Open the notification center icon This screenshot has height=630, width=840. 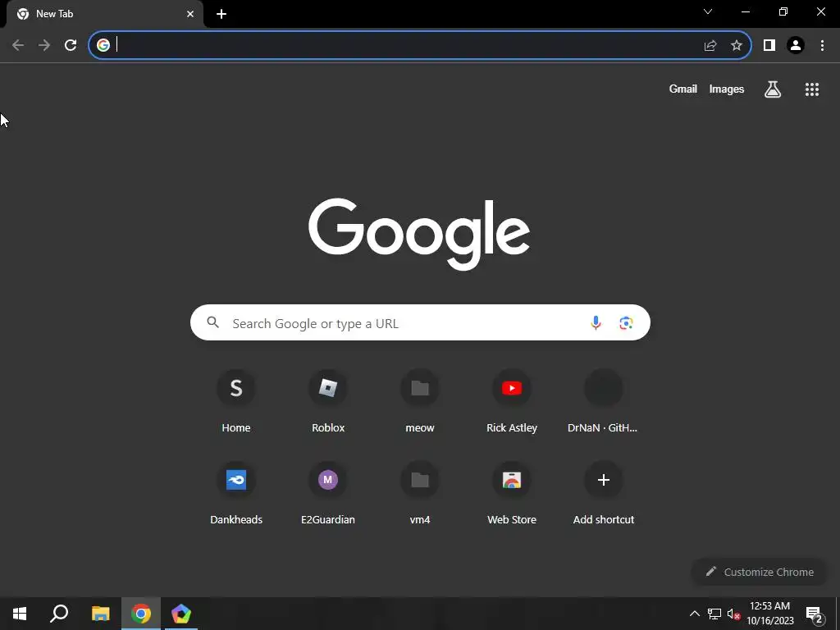coord(815,614)
